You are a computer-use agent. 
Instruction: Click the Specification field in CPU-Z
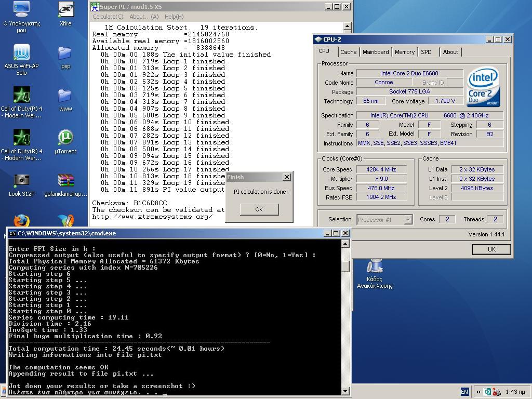coord(430,115)
